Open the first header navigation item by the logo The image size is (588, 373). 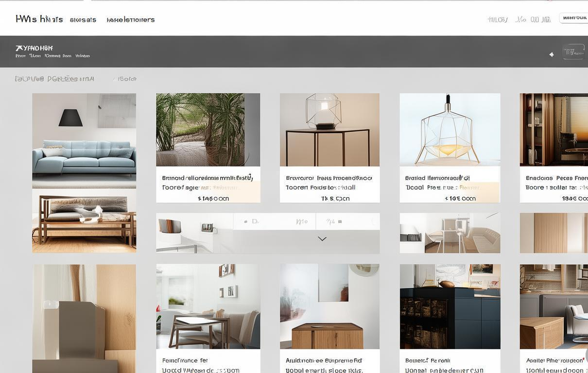click(83, 20)
